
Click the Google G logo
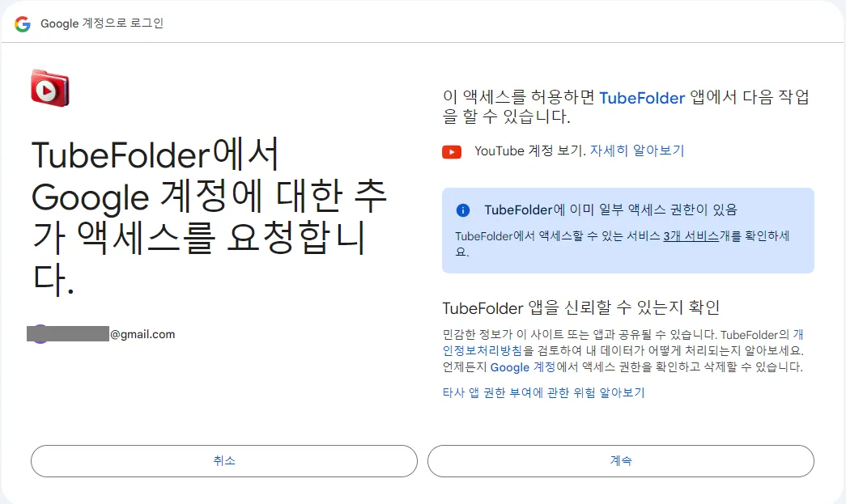[23, 23]
